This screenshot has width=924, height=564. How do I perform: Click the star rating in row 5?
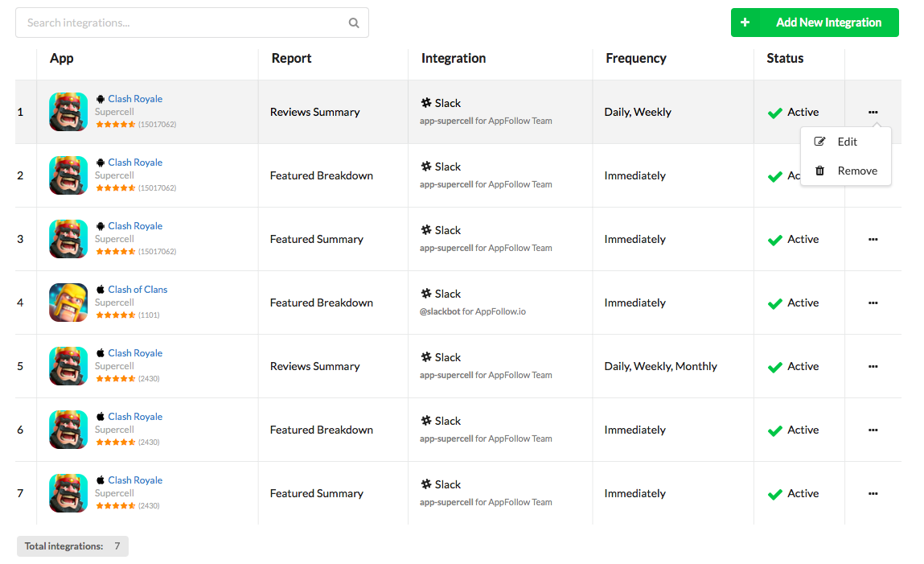tap(116, 378)
